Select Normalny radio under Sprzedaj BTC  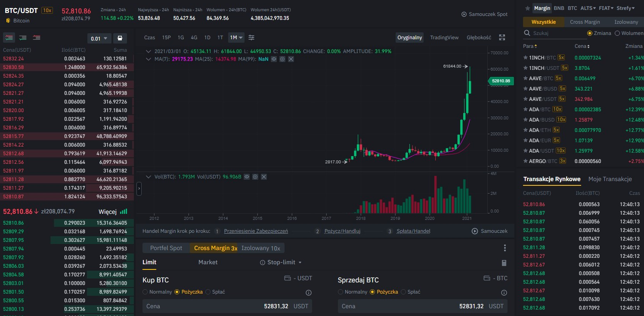[x=341, y=292]
